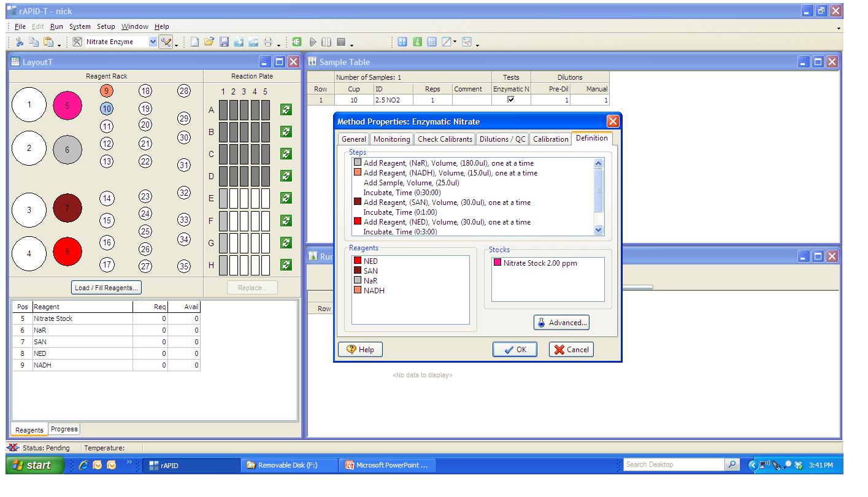Select the pink Nitrate Stock color swatch
Viewport: 868px width, 497px height.
pos(497,263)
